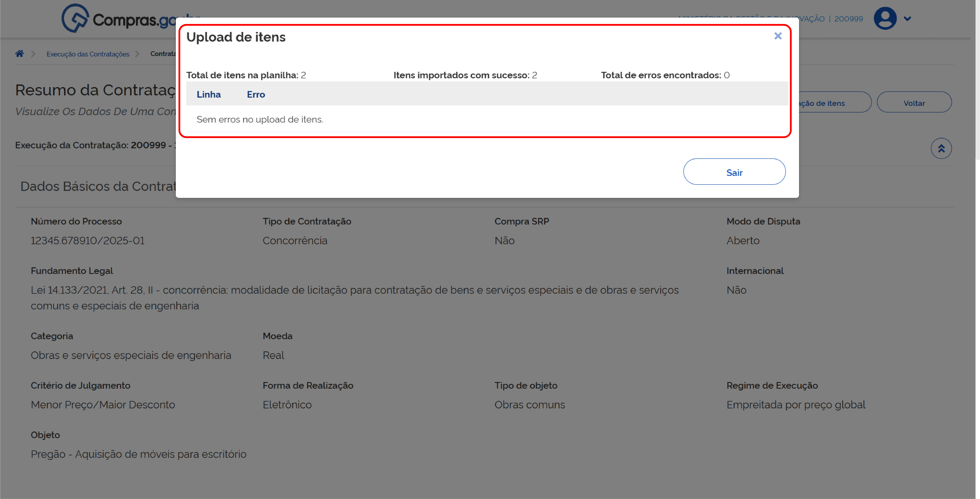
Task: Click the Fundamento Legal law text
Action: pos(355,298)
